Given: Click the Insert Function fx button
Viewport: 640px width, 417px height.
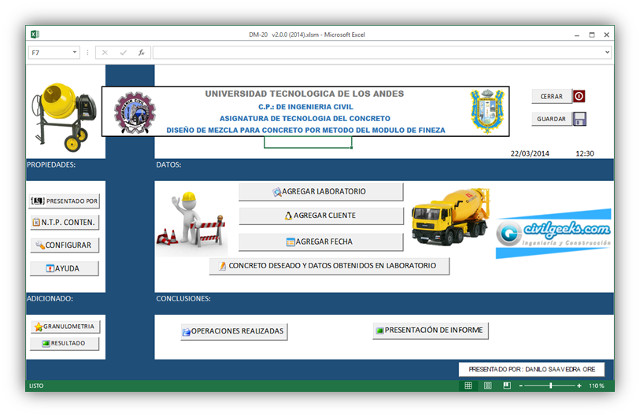Looking at the screenshot, I should click(141, 52).
